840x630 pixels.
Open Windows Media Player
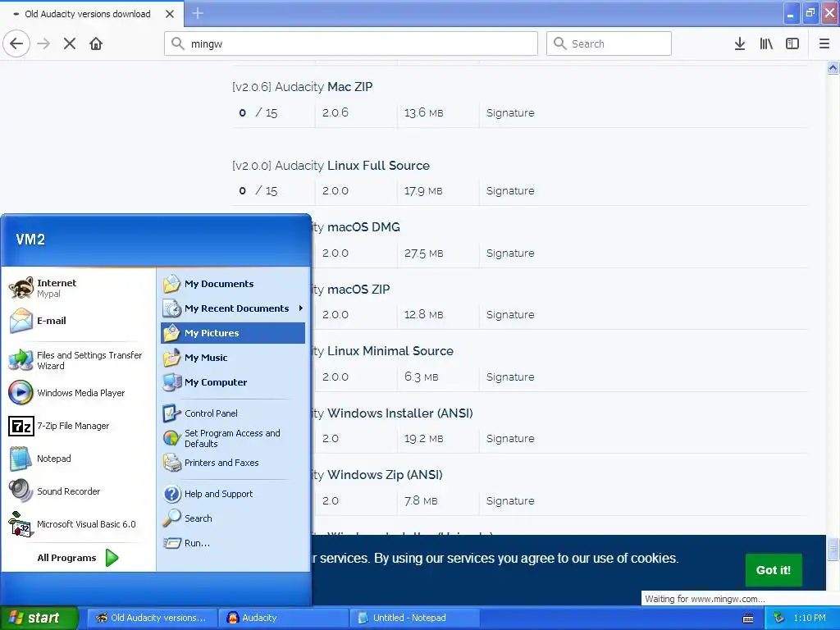79,393
